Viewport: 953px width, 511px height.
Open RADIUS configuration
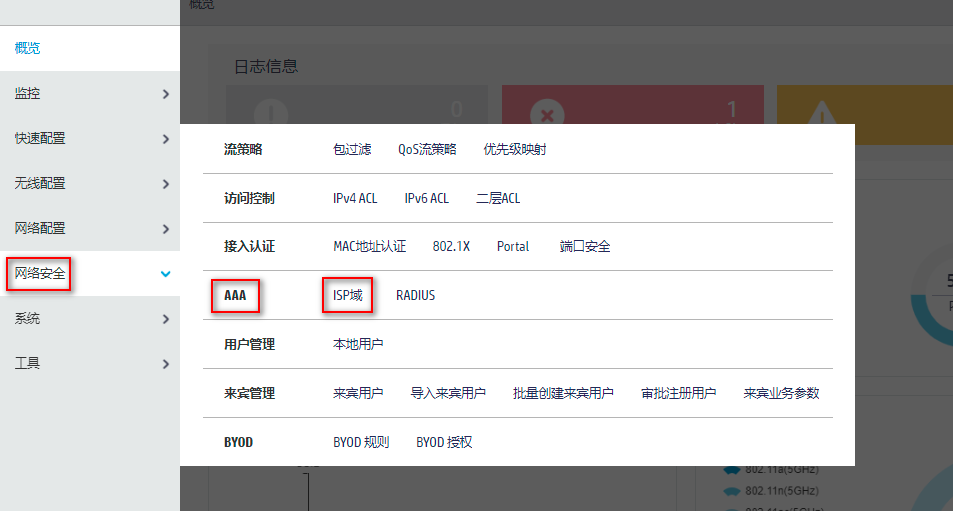pos(415,295)
